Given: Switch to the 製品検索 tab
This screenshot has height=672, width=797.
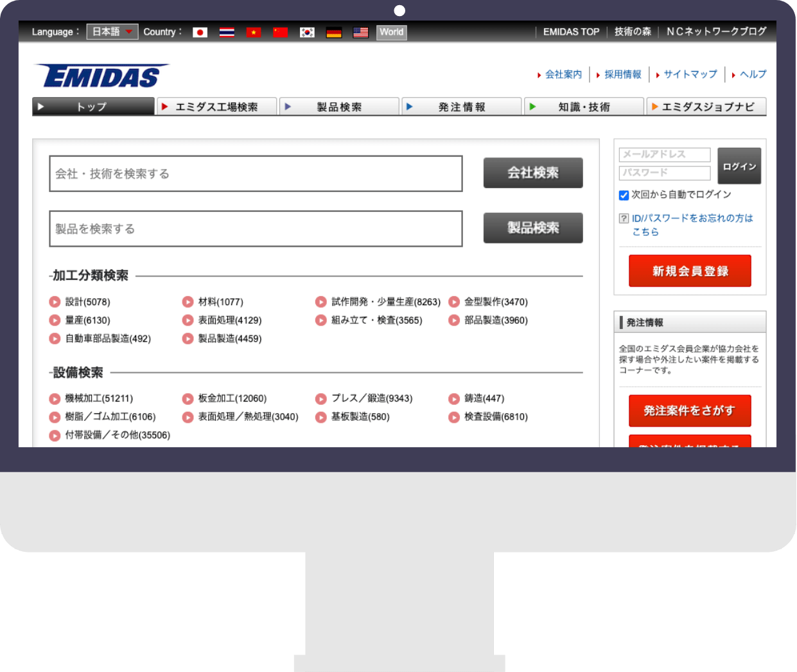Looking at the screenshot, I should pyautogui.click(x=339, y=107).
